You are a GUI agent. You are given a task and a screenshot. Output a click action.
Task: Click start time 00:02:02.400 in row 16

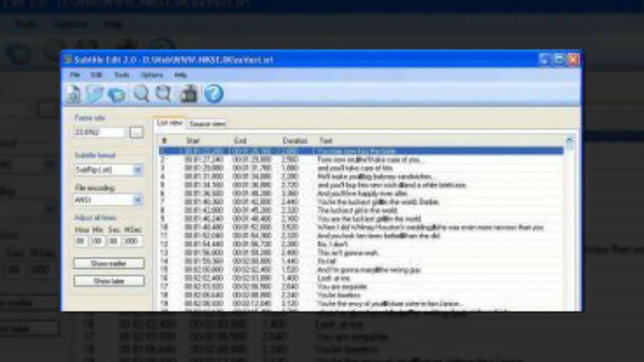click(x=204, y=278)
